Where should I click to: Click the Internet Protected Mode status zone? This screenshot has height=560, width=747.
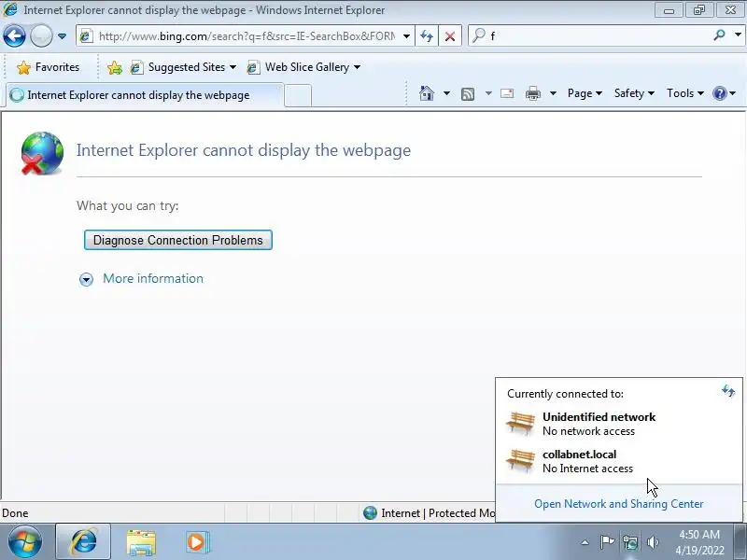tap(429, 512)
